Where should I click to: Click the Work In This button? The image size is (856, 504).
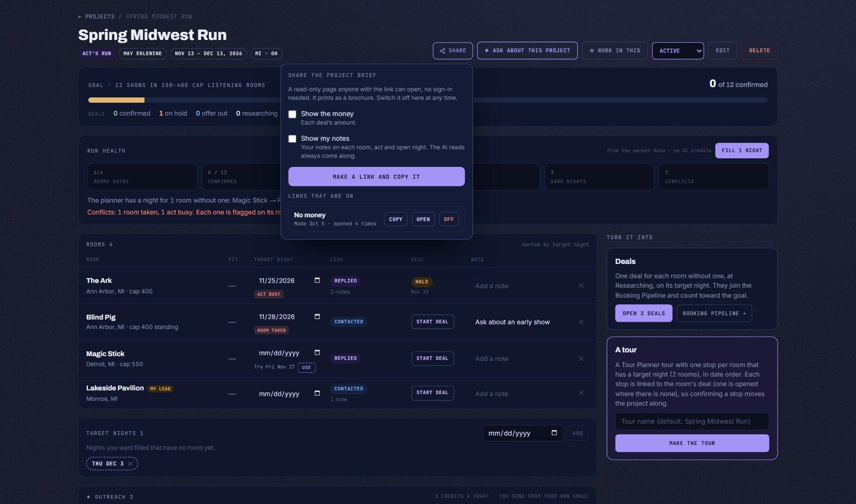tap(615, 51)
